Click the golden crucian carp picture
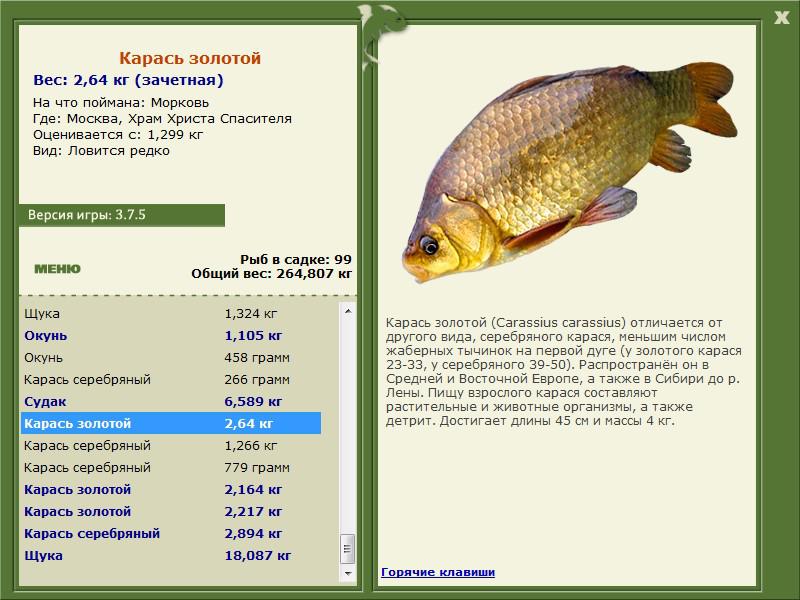The image size is (800, 600). [x=570, y=172]
